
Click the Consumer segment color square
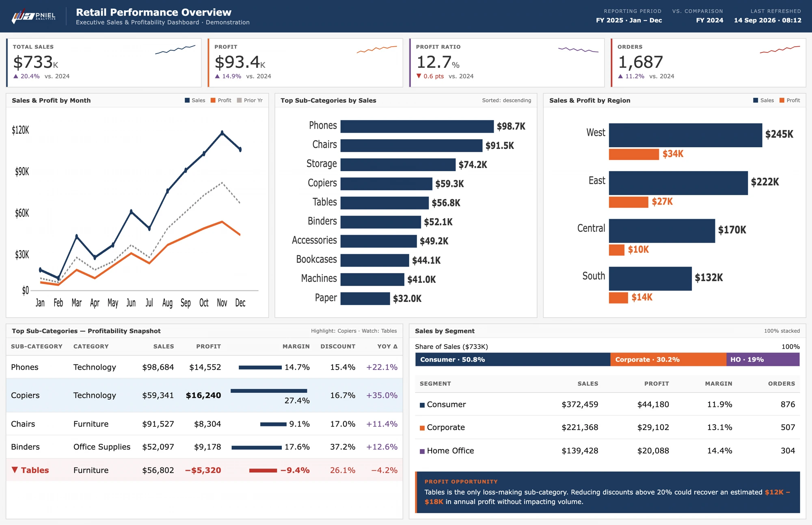pos(422,405)
